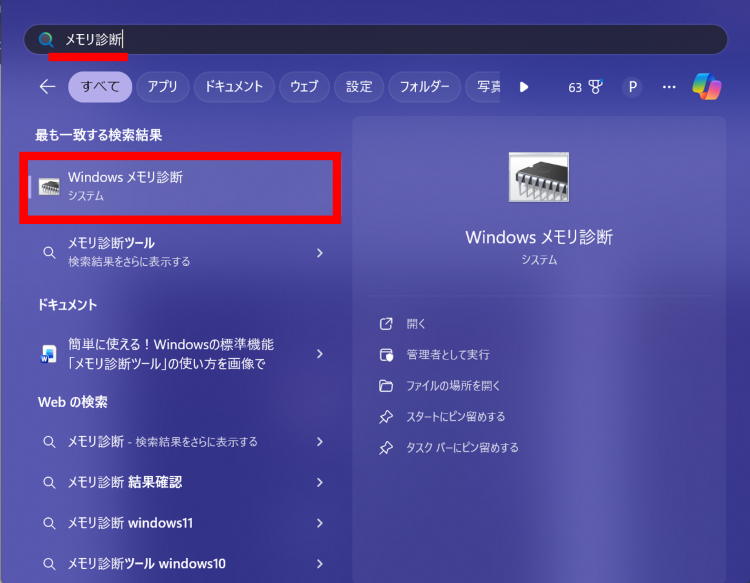Switch to the ウェブ filter tab
This screenshot has height=583, width=750.
point(304,87)
